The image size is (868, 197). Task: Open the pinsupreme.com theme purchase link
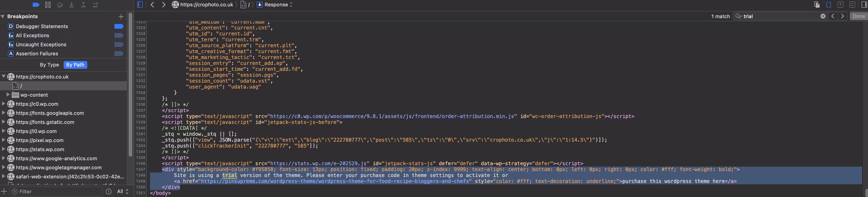pyautogui.click(x=335, y=181)
